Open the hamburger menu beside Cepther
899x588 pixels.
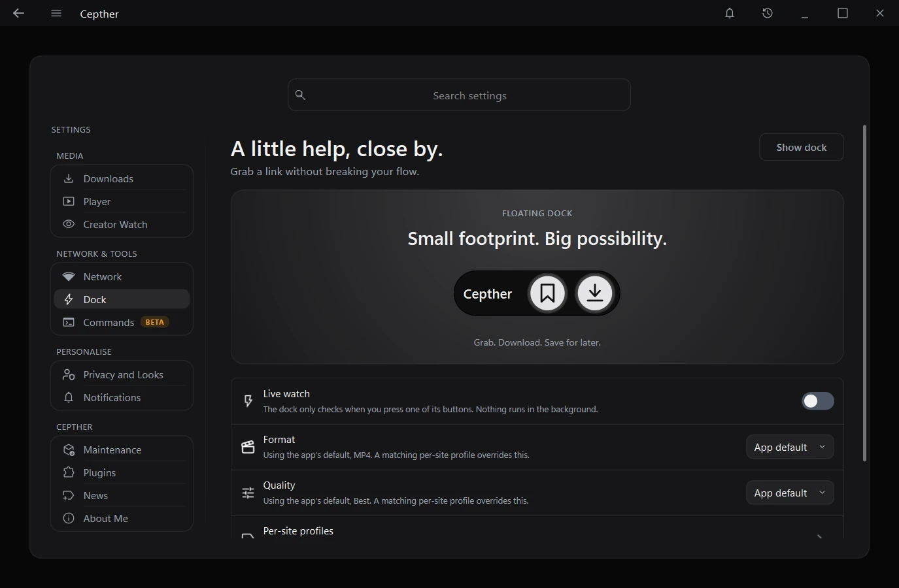click(x=56, y=13)
